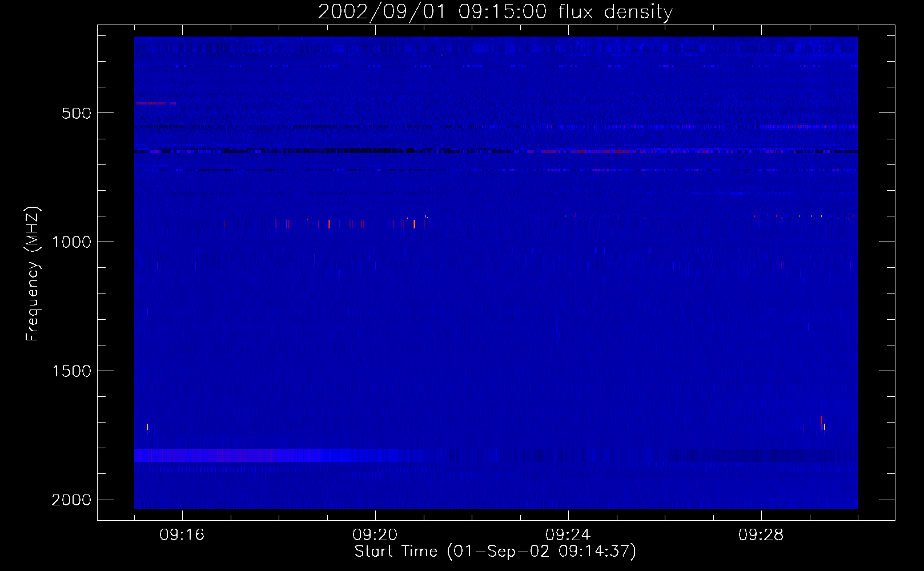Click the '1500' frequency tick label
This screenshot has height=571, width=924.
coord(71,371)
